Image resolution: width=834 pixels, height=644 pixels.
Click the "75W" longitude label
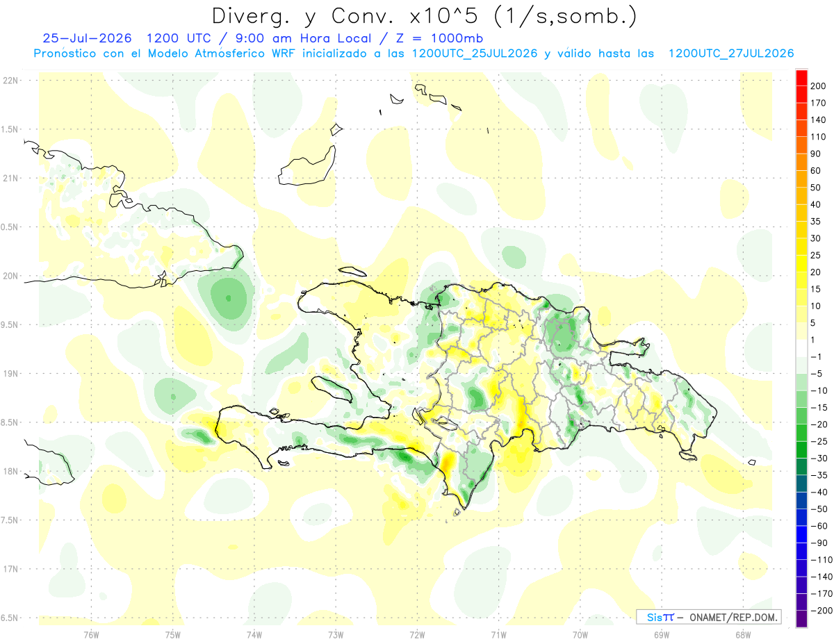coord(173,635)
